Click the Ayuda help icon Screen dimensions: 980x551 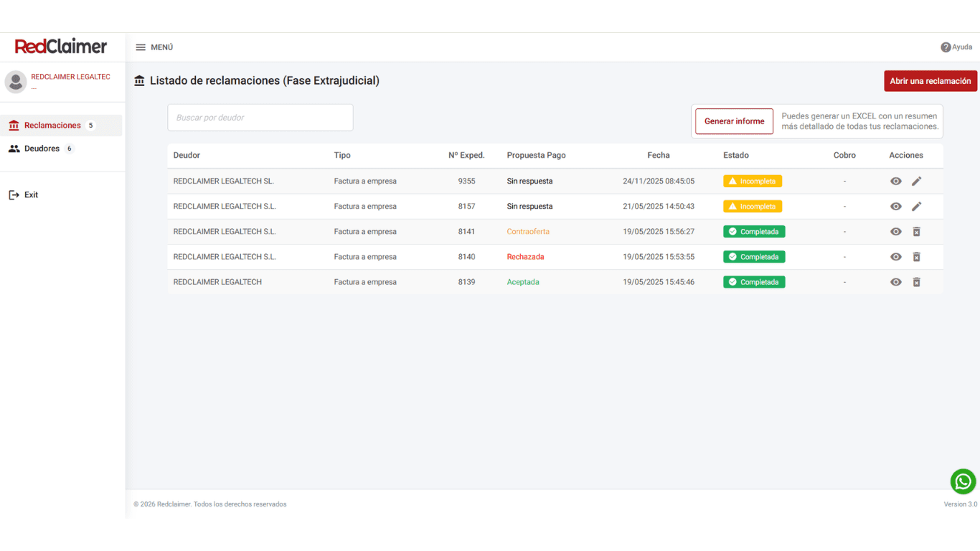click(946, 47)
